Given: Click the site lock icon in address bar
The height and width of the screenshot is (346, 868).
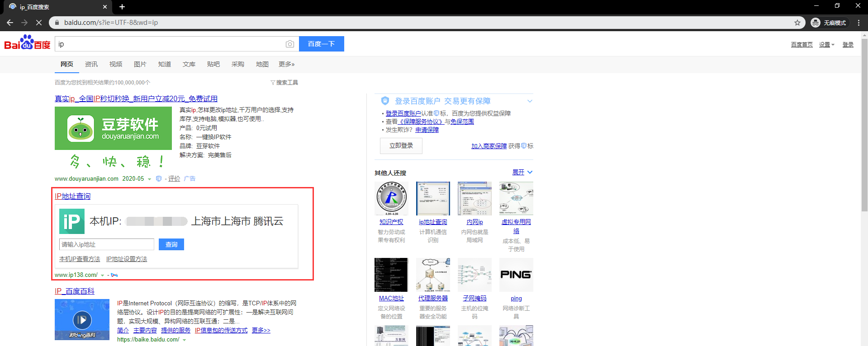Looking at the screenshot, I should pos(57,23).
